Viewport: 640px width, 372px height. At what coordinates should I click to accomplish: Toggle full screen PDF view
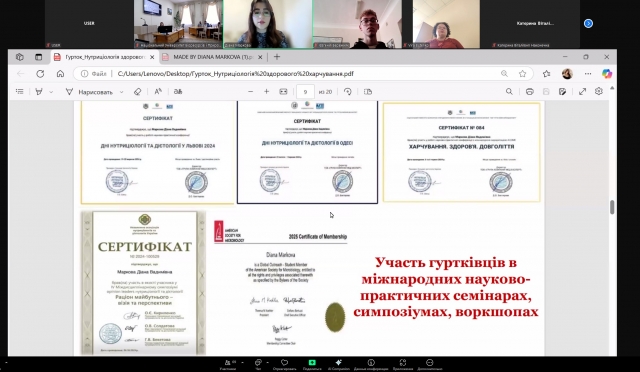[582, 91]
